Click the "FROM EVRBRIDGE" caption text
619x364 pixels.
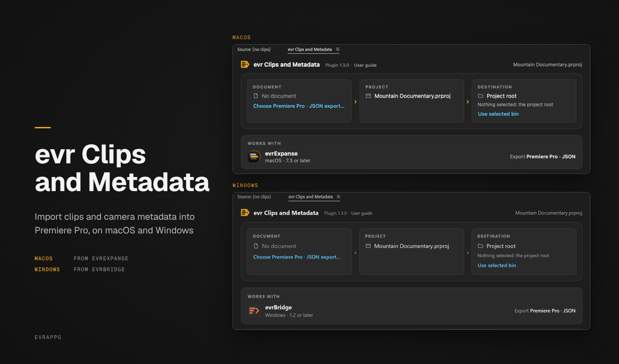[x=99, y=269]
